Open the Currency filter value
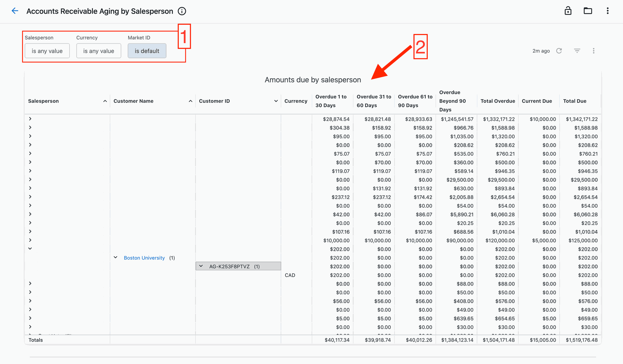The width and height of the screenshot is (623, 364). point(99,51)
